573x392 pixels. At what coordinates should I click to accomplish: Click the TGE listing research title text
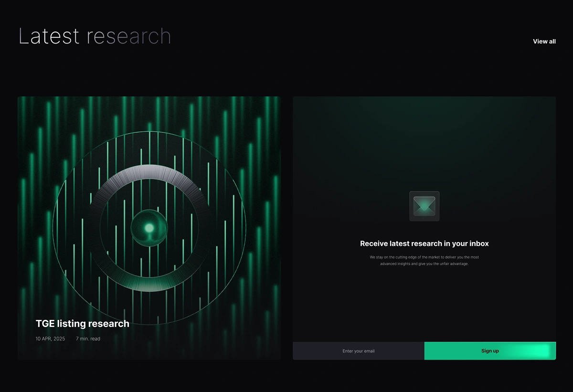point(82,323)
